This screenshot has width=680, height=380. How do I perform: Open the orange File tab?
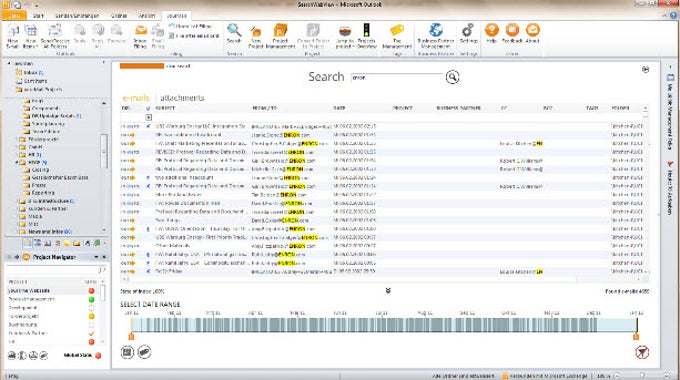point(14,16)
